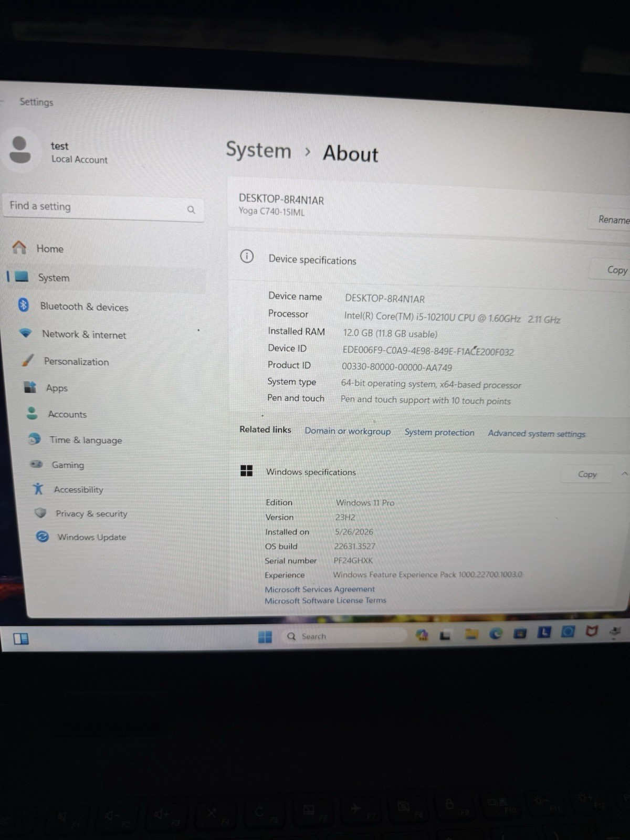Open Microsoft Software License Terms link

(x=325, y=600)
